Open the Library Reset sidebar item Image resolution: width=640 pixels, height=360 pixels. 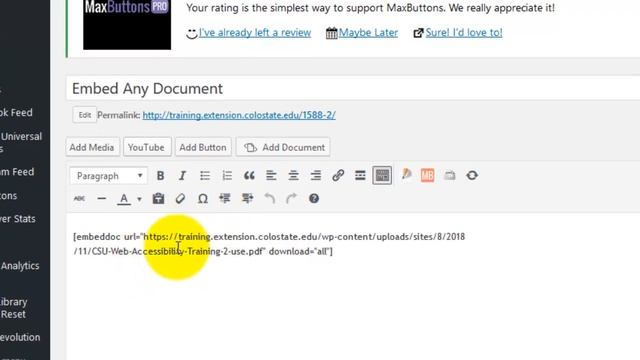(13, 308)
